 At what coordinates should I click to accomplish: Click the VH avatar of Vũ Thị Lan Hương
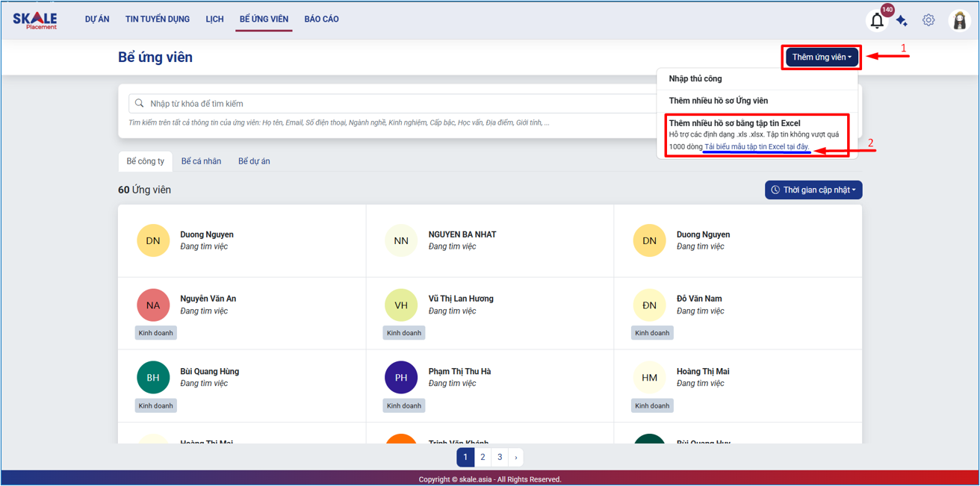point(401,305)
